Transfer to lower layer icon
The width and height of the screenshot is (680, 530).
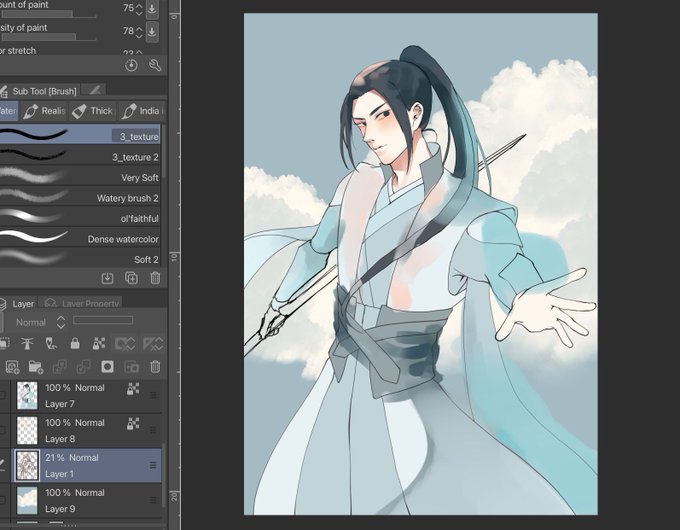[x=59, y=367]
